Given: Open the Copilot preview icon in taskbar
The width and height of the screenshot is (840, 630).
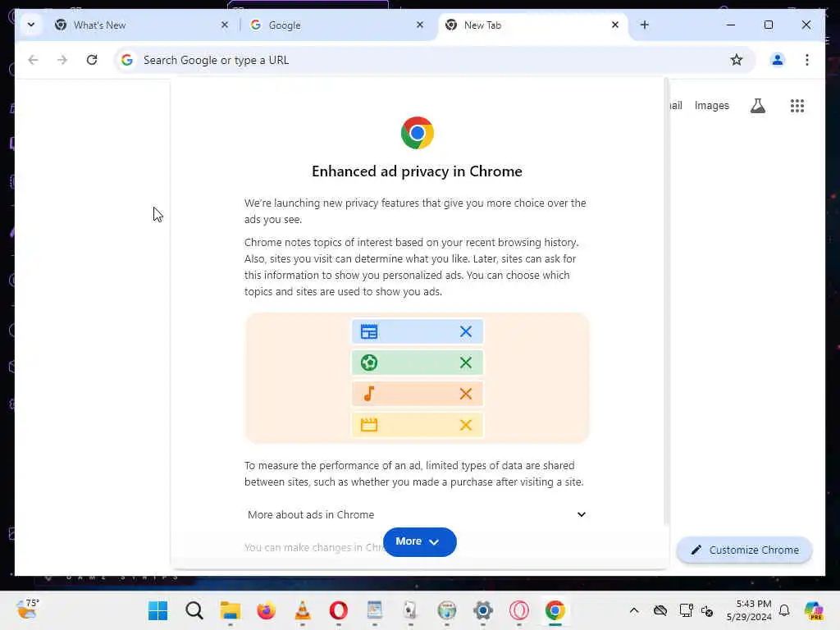Looking at the screenshot, I should [814, 610].
